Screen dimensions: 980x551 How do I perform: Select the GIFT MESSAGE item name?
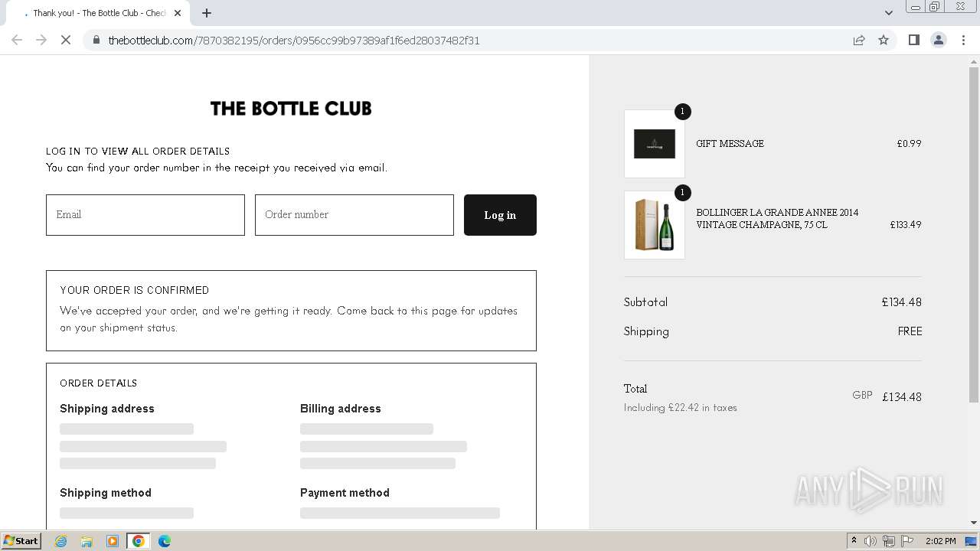pyautogui.click(x=730, y=144)
